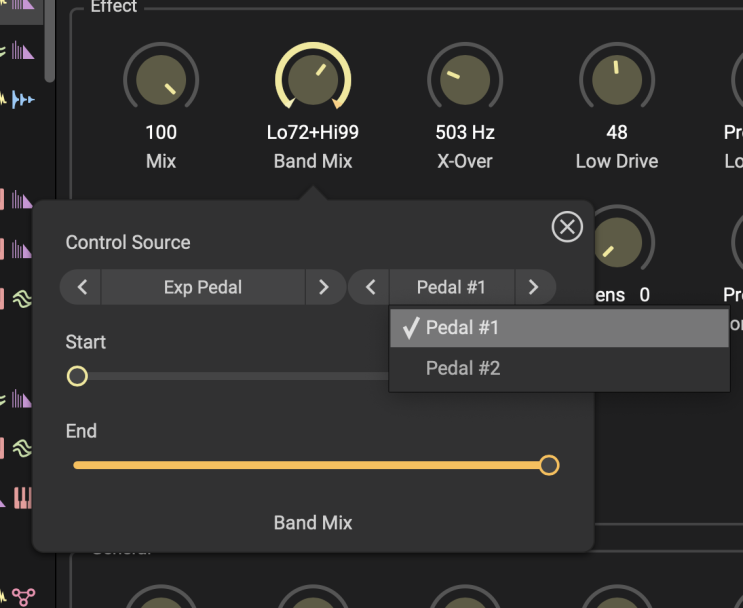Go to previous control source type

[x=82, y=287]
